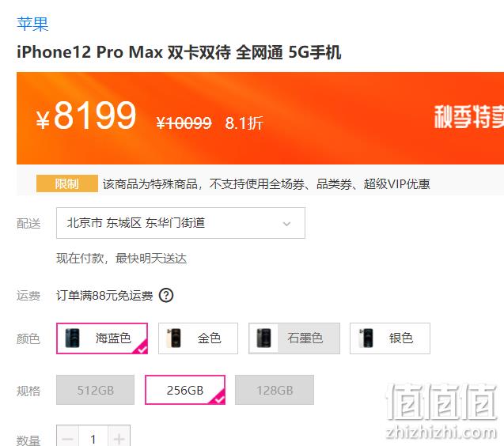This screenshot has width=504, height=446.
Task: Click the shipping fee help question-mark icon
Action: (166, 295)
